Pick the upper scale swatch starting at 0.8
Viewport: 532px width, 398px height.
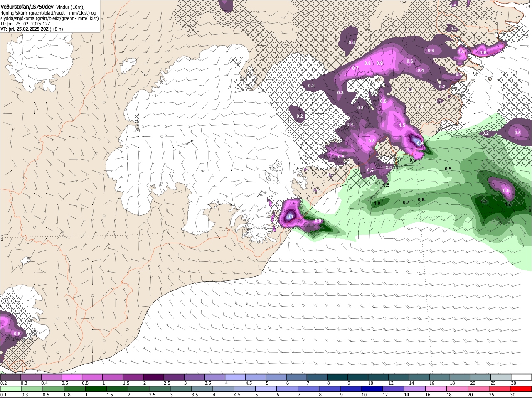92,377
